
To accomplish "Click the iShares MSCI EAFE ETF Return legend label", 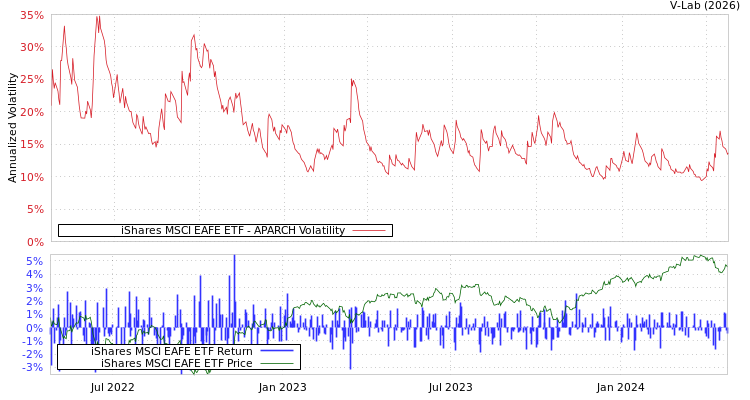I will point(172,351).
